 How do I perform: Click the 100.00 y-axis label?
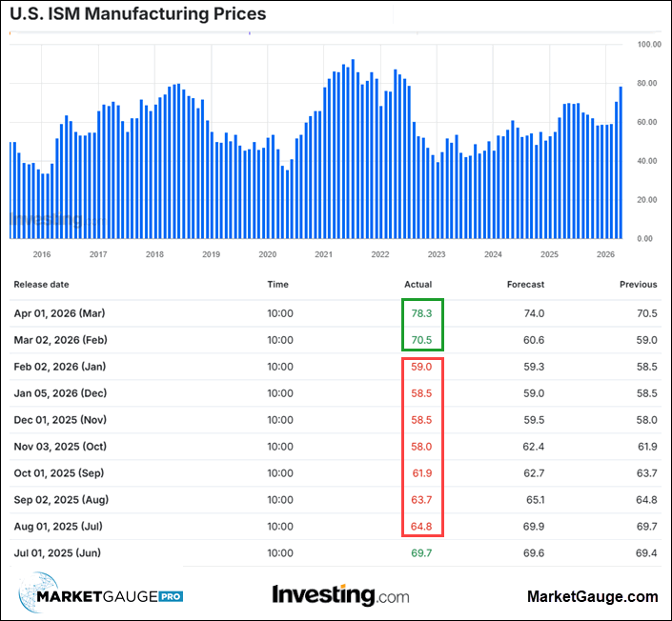click(x=649, y=45)
